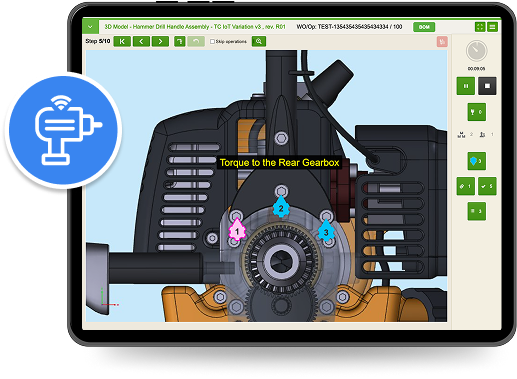Expand the green chevron dropdown at top-left
The width and height of the screenshot is (517, 379).
[90, 27]
